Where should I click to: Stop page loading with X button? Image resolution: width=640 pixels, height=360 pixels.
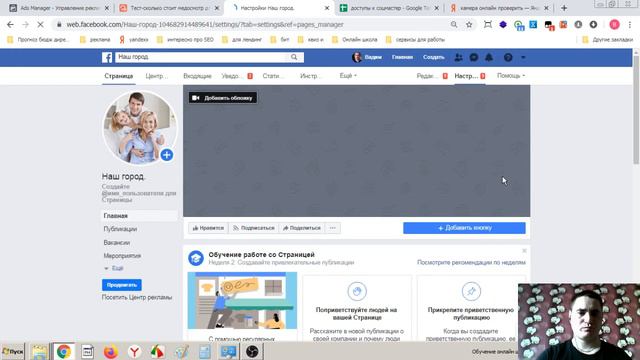[x=40, y=25]
